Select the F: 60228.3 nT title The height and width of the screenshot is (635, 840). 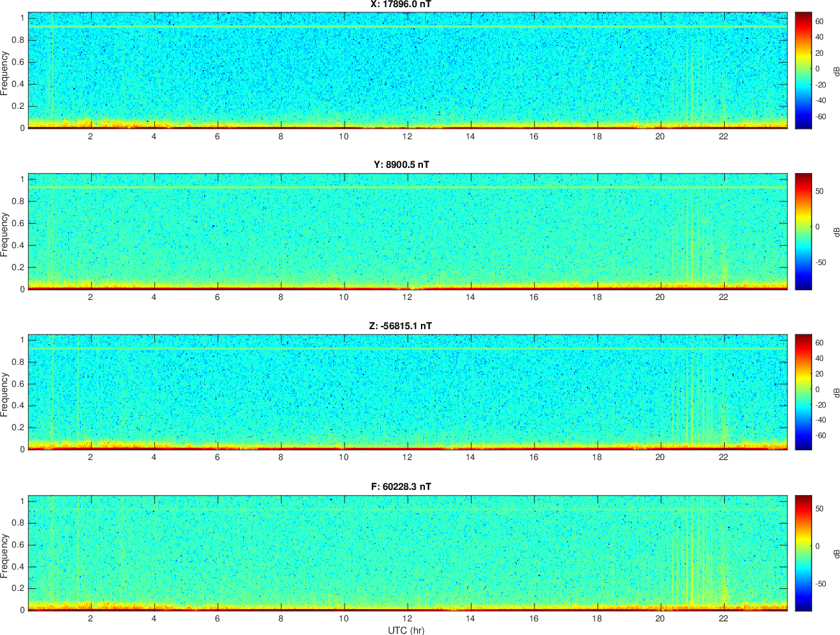pos(401,487)
